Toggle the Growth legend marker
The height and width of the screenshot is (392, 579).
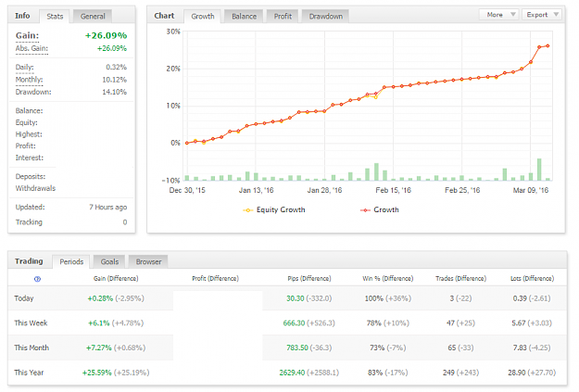(365, 209)
